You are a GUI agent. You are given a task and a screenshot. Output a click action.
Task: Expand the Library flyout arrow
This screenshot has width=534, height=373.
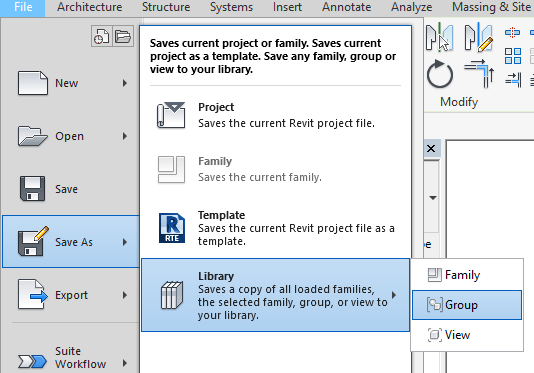point(394,295)
